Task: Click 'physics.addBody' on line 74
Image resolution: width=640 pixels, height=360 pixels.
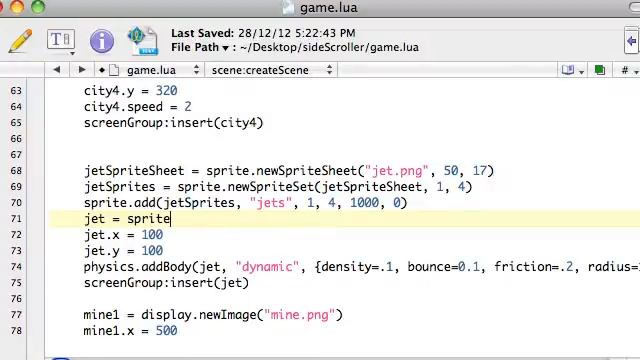Action: point(138,267)
